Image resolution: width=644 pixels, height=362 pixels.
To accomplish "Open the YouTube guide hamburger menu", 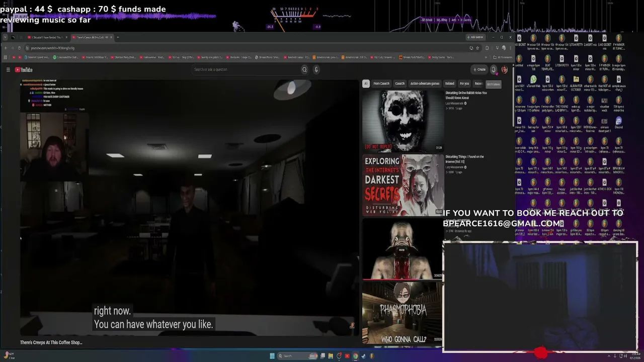I will (8, 70).
